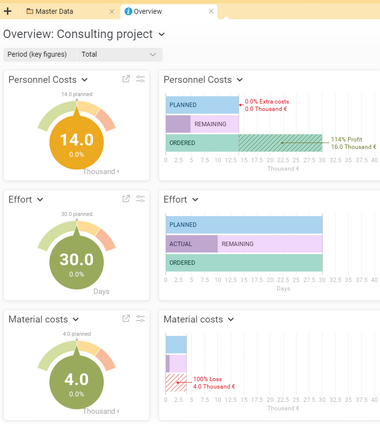
Task: Click the REMAINING bar in Personnel Costs chart
Action: 215,124
